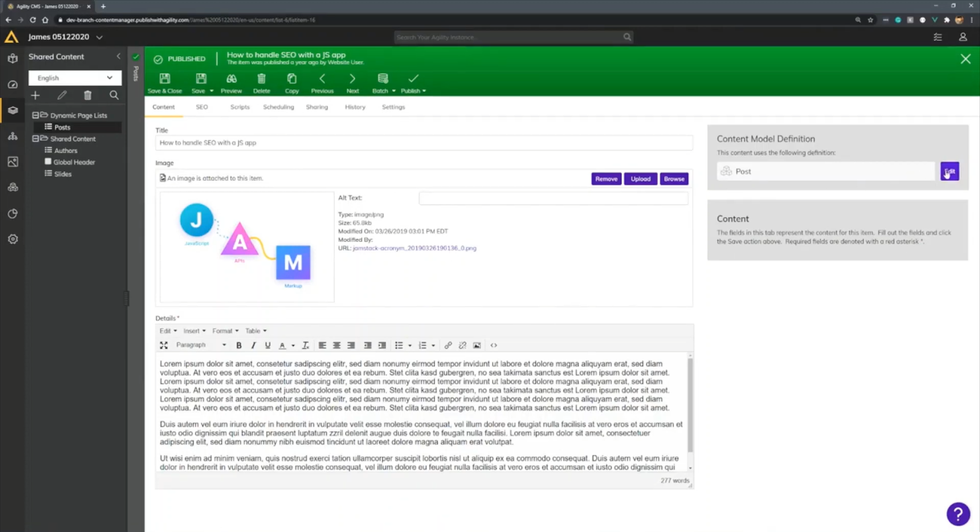Click the source code icon in editor toolbar
The width and height of the screenshot is (980, 532).
pos(494,345)
